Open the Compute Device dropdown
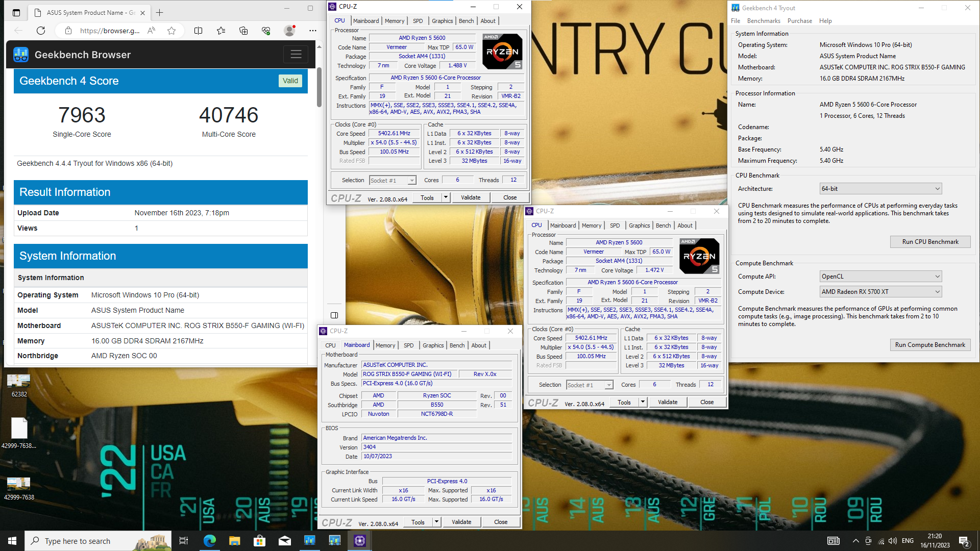 coord(881,292)
